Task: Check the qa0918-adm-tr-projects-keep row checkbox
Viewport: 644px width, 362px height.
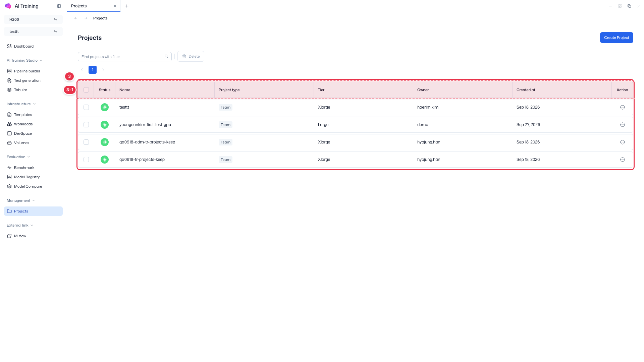Action: tap(86, 142)
